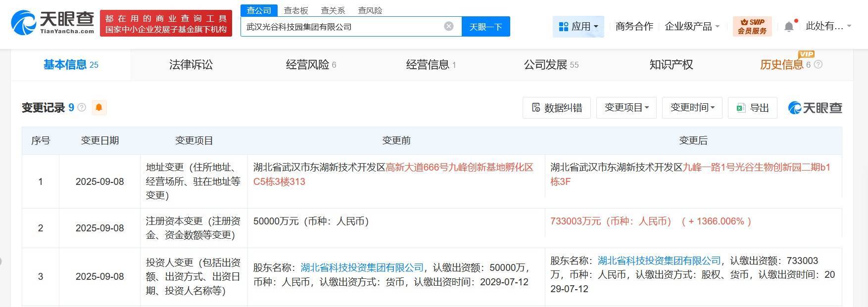868x307 pixels.
Task: Click the 天眼一下 search button
Action: [485, 27]
